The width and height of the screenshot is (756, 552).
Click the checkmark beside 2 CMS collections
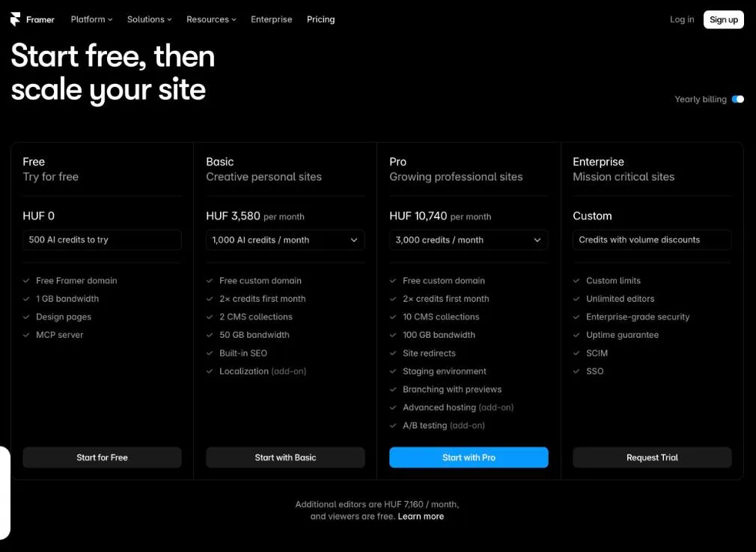point(210,317)
